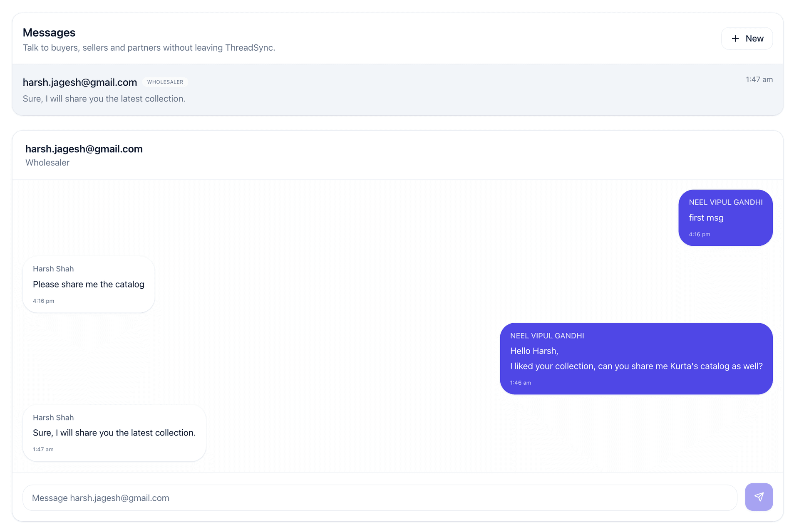
Task: Click the WHOLESALER badge in conversation list
Action: [165, 82]
